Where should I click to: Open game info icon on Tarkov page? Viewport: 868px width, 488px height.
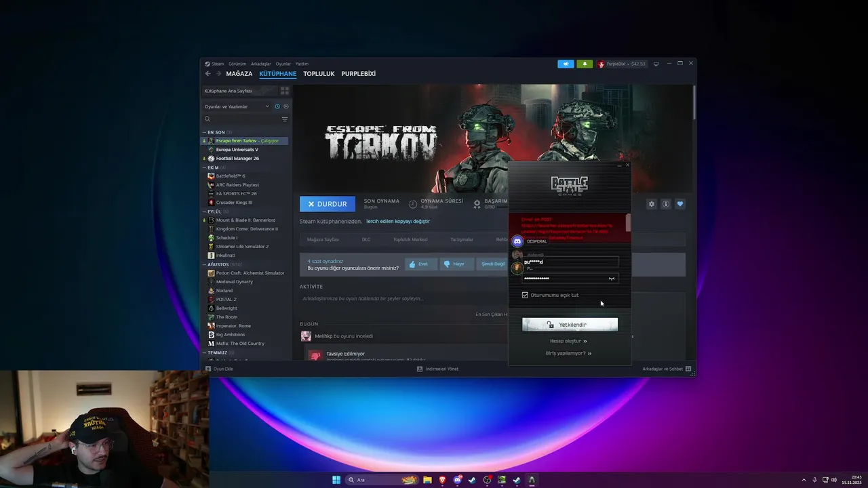point(666,204)
